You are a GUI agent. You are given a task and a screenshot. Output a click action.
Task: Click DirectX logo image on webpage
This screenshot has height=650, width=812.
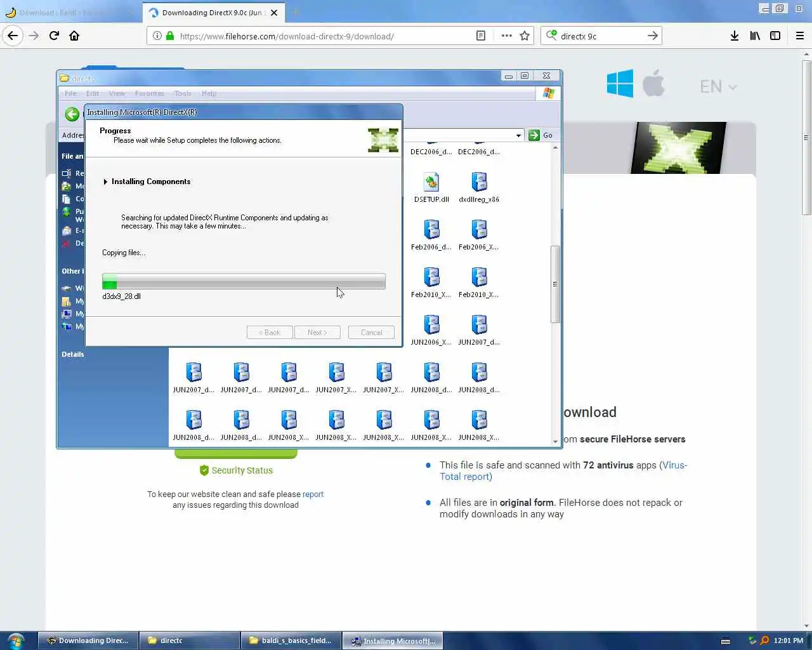click(x=679, y=147)
